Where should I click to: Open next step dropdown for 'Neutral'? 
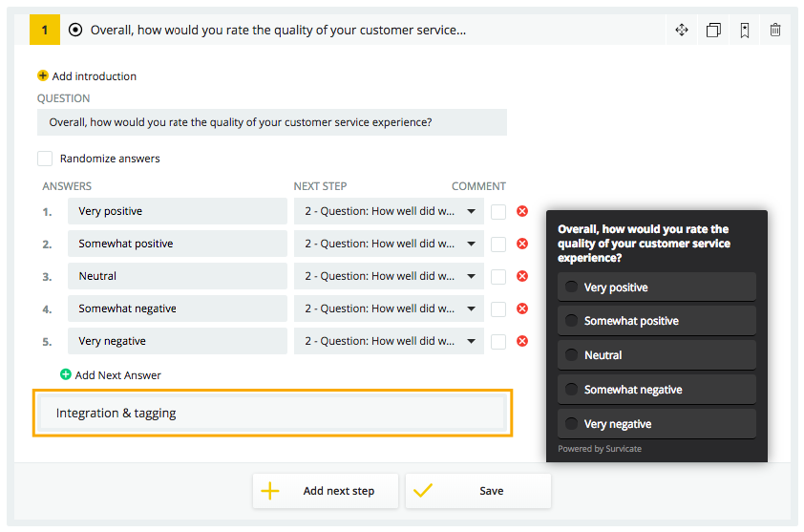click(389, 276)
